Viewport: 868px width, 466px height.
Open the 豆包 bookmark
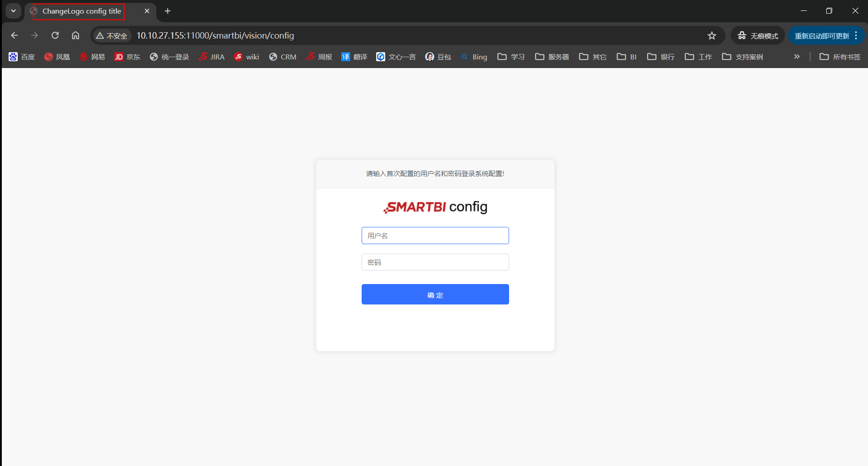click(x=438, y=57)
